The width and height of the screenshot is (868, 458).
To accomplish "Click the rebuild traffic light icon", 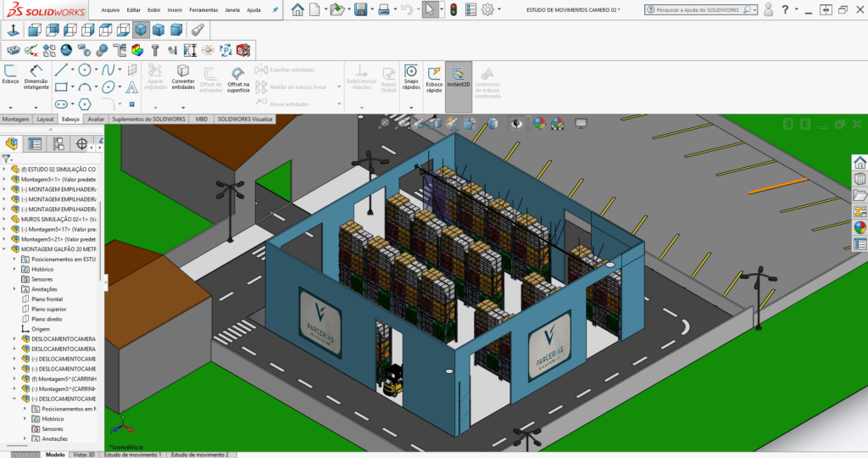I will coord(453,10).
